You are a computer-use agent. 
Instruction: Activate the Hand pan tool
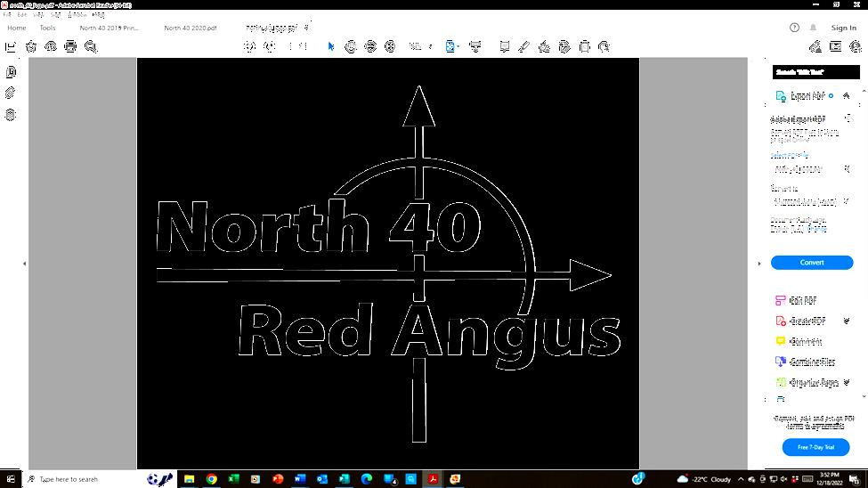[x=350, y=46]
